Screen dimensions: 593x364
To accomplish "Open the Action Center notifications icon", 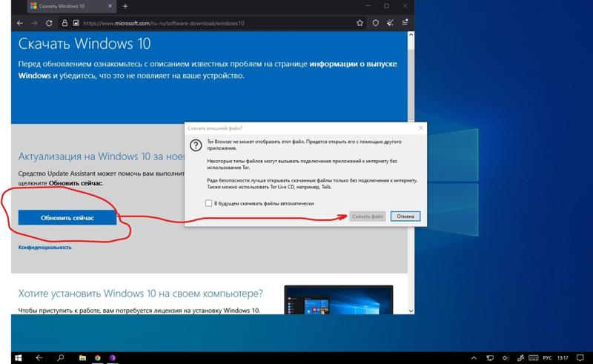I will (x=580, y=357).
